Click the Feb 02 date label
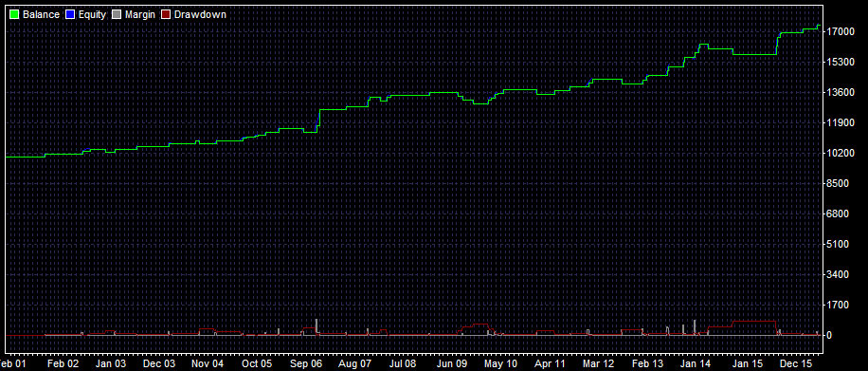The width and height of the screenshot is (868, 371). (63, 363)
